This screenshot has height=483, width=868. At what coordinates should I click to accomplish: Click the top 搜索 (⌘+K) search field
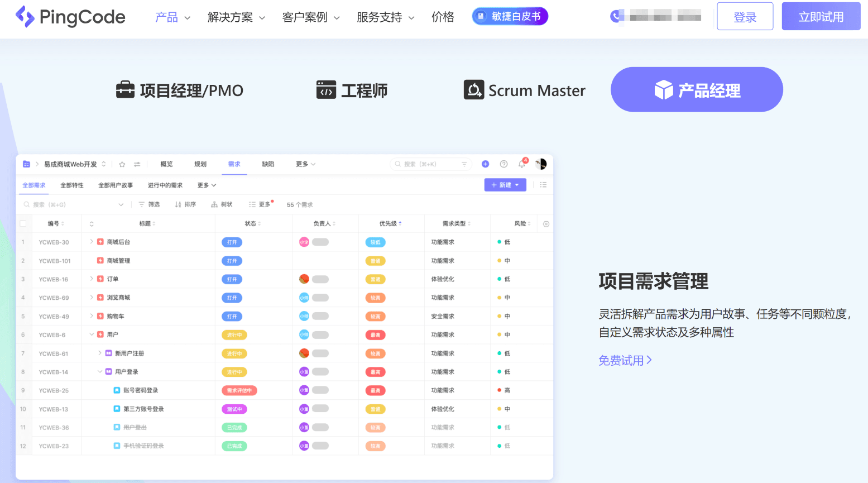(x=431, y=164)
